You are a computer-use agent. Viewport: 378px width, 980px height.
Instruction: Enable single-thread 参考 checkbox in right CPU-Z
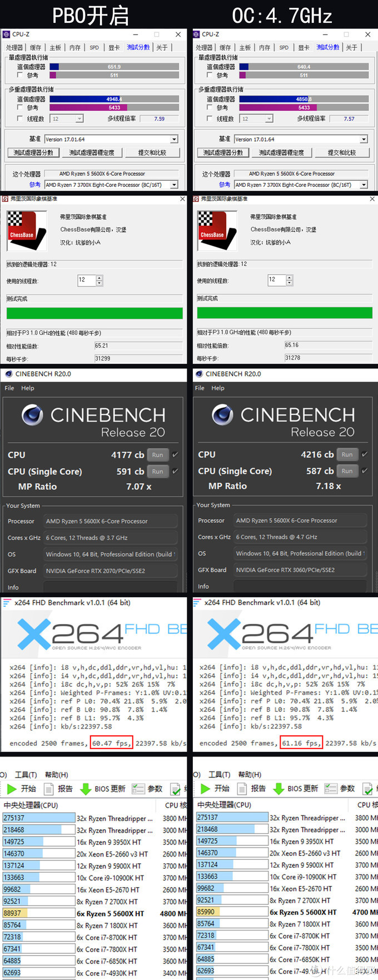210,75
